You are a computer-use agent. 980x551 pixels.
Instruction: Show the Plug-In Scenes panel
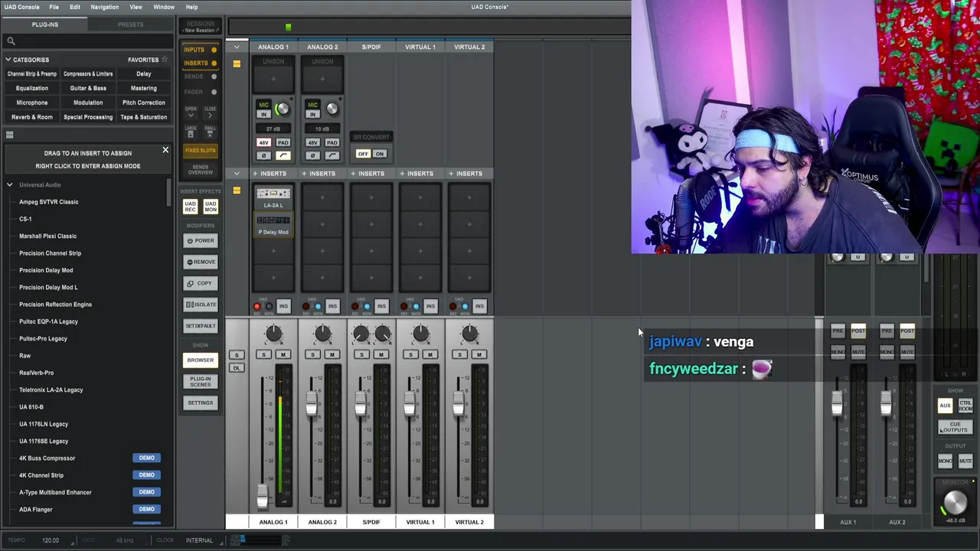tap(201, 381)
